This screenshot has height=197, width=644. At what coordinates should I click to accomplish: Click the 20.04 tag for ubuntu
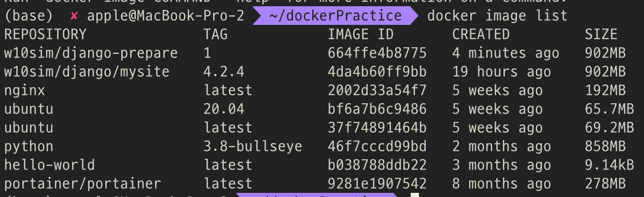click(224, 109)
